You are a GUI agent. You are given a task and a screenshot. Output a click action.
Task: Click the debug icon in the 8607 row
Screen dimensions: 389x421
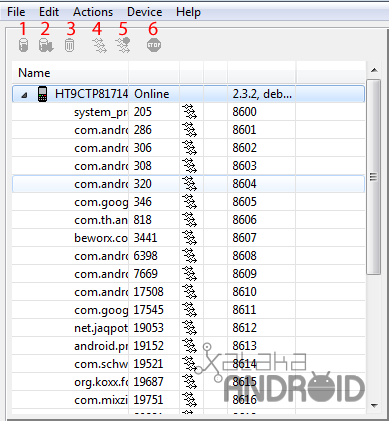pos(189,238)
